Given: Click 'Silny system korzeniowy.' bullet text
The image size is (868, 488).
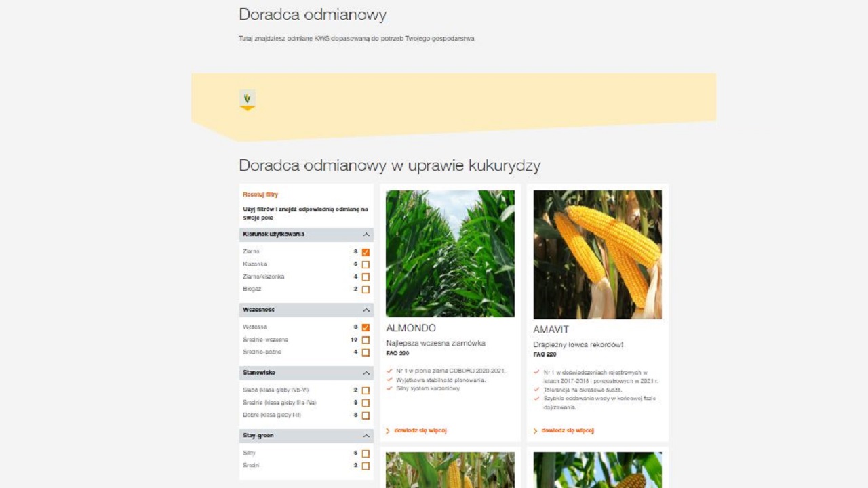Looking at the screenshot, I should (x=429, y=388).
